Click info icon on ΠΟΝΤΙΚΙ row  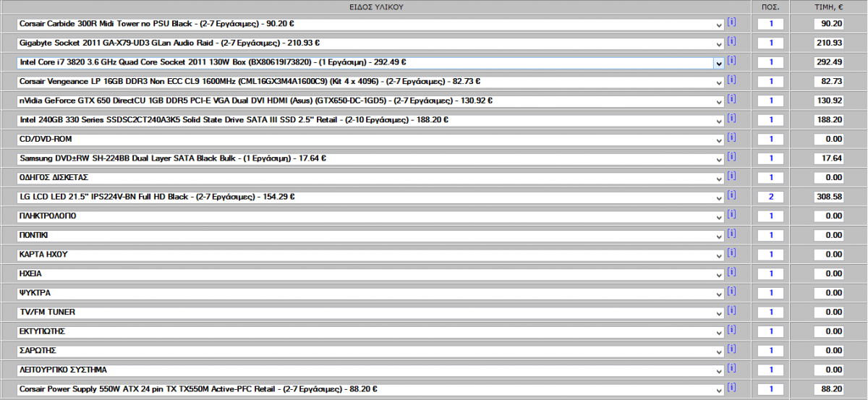coord(731,234)
